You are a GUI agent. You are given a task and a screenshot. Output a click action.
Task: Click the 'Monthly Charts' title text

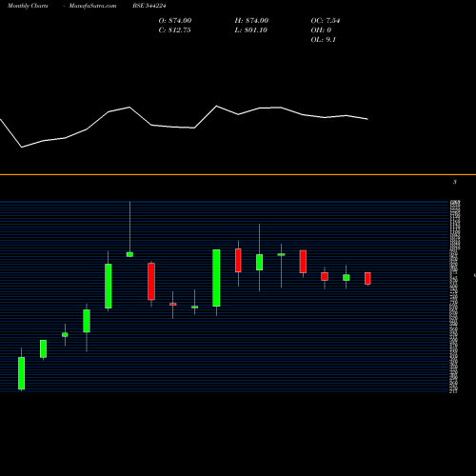point(28,6)
